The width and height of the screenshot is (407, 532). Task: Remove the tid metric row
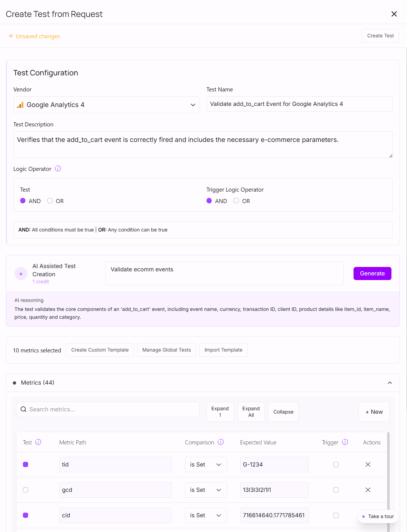tap(368, 465)
